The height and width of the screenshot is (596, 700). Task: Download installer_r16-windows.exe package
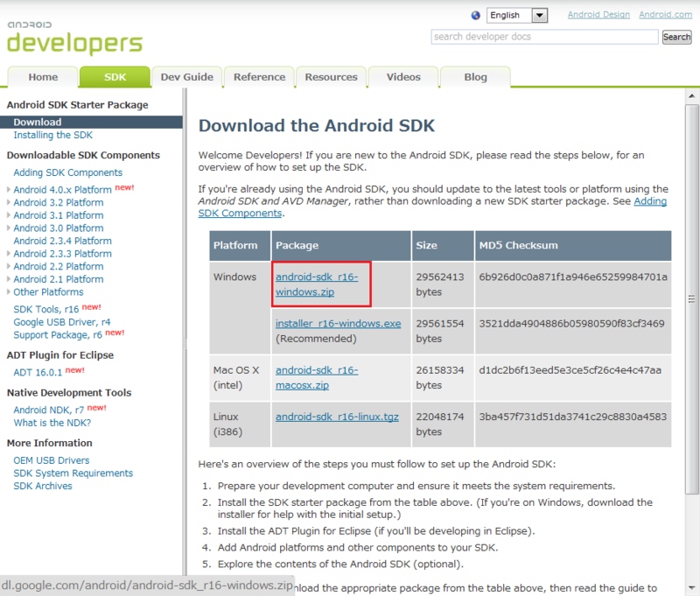click(338, 324)
